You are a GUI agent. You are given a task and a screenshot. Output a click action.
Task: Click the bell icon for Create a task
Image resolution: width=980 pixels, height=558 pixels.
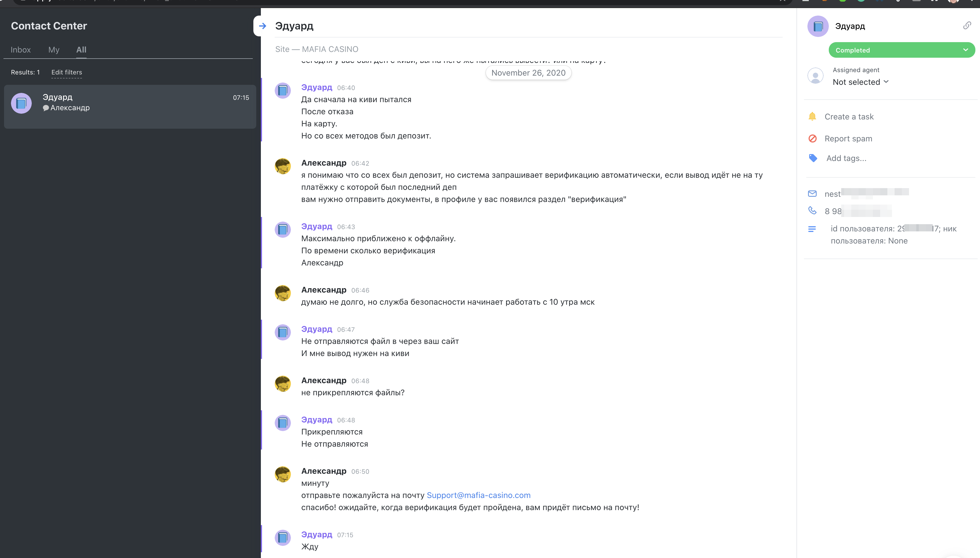tap(812, 117)
